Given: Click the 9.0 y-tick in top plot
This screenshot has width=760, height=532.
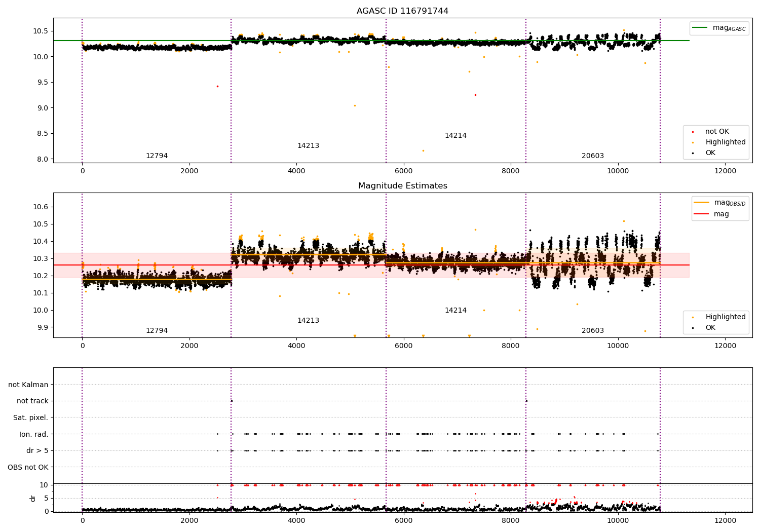Looking at the screenshot, I should pos(42,108).
